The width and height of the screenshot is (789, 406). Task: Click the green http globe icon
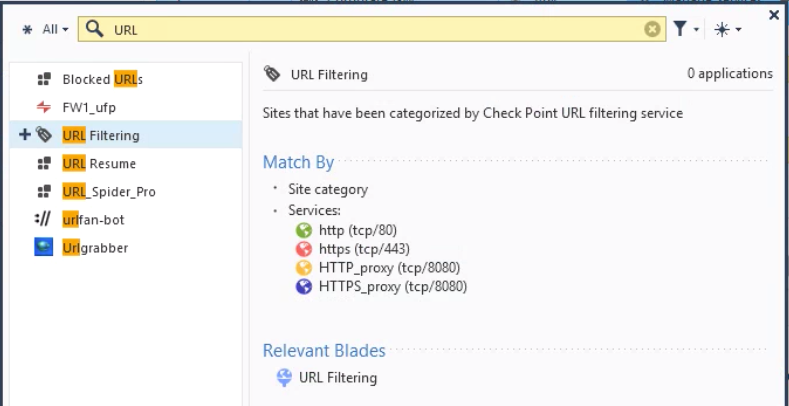304,231
